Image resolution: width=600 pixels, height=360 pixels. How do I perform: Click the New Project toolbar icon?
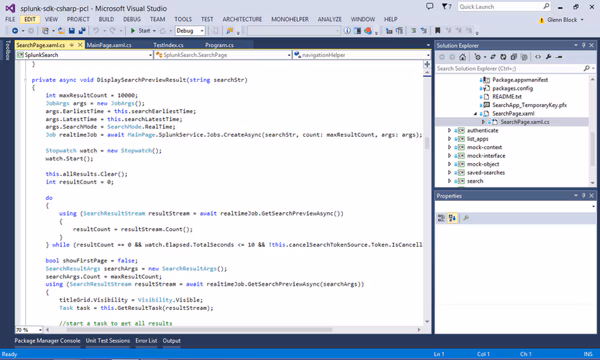[x=46, y=31]
